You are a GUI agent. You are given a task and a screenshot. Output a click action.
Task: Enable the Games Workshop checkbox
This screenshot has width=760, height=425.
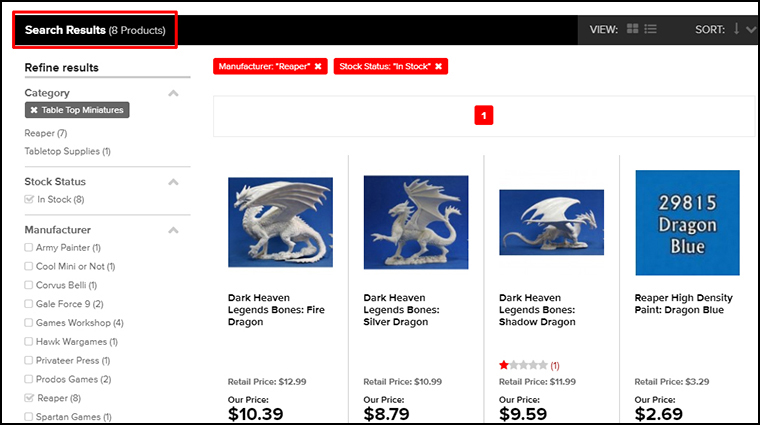click(x=29, y=323)
